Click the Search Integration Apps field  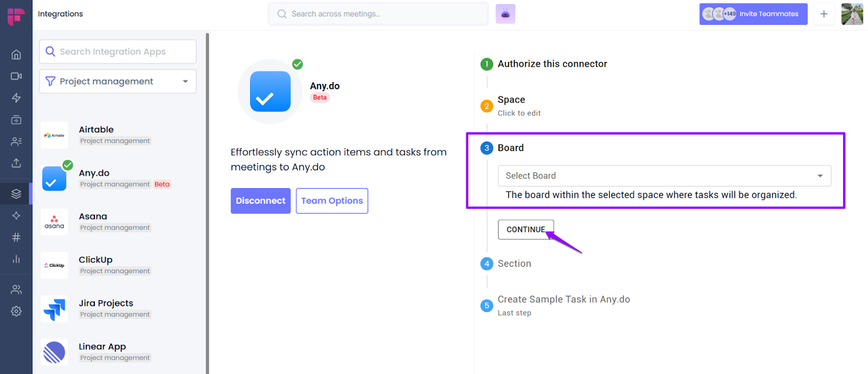(118, 51)
